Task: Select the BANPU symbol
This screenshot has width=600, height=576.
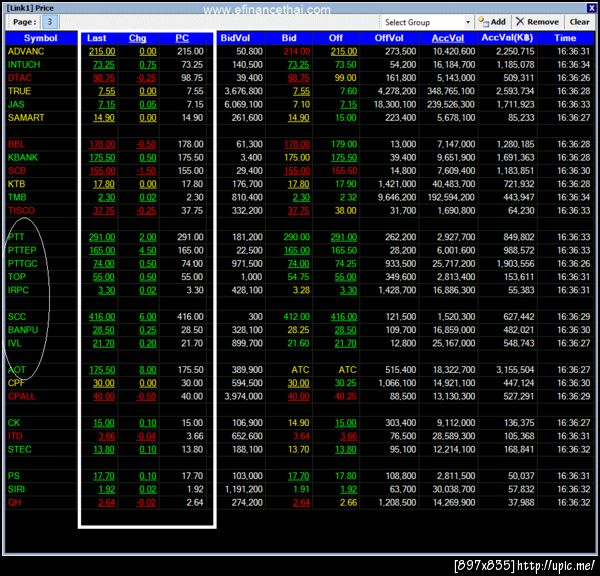Action: point(23,330)
